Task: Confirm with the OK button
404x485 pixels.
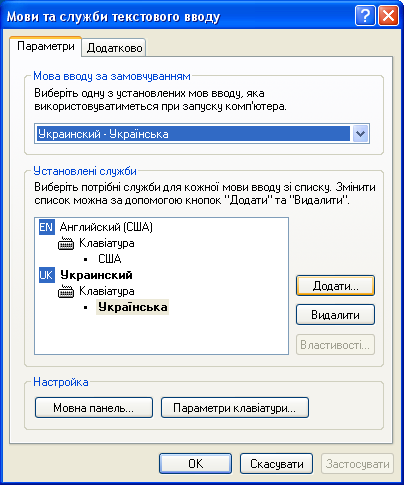Action: pyautogui.click(x=195, y=464)
